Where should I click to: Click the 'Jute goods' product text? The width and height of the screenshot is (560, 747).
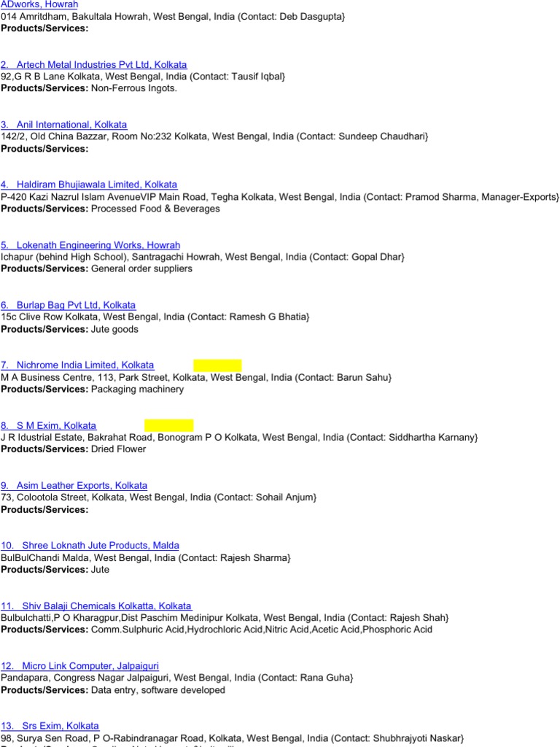(114, 329)
